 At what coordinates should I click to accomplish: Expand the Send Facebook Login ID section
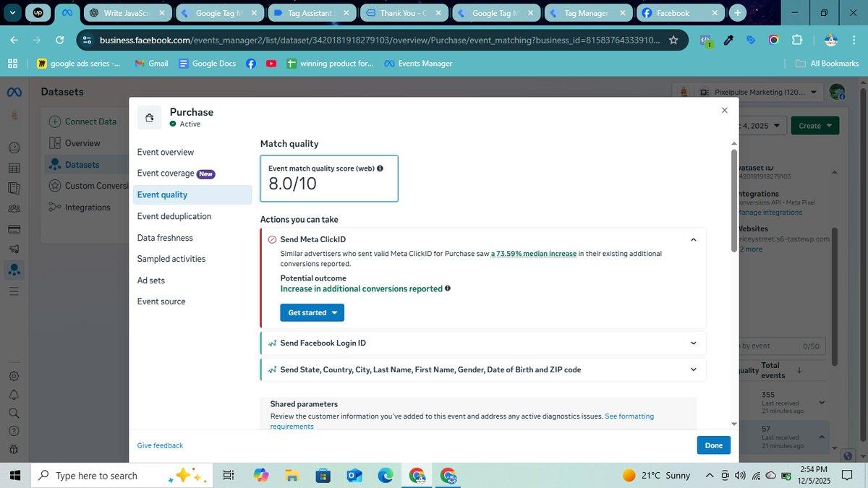pos(693,343)
